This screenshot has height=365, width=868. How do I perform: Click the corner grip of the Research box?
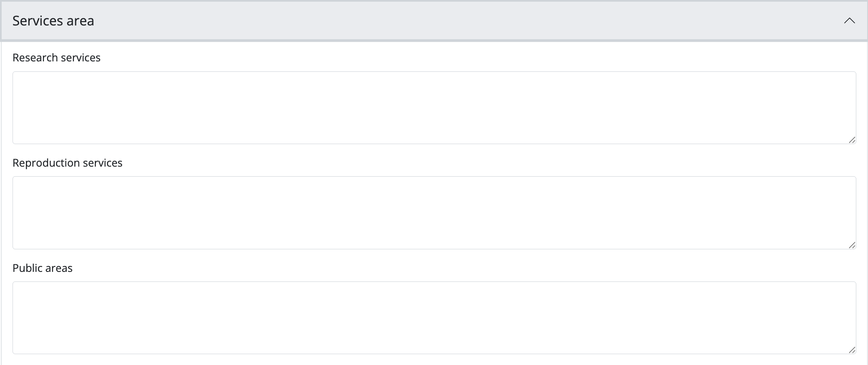852,140
